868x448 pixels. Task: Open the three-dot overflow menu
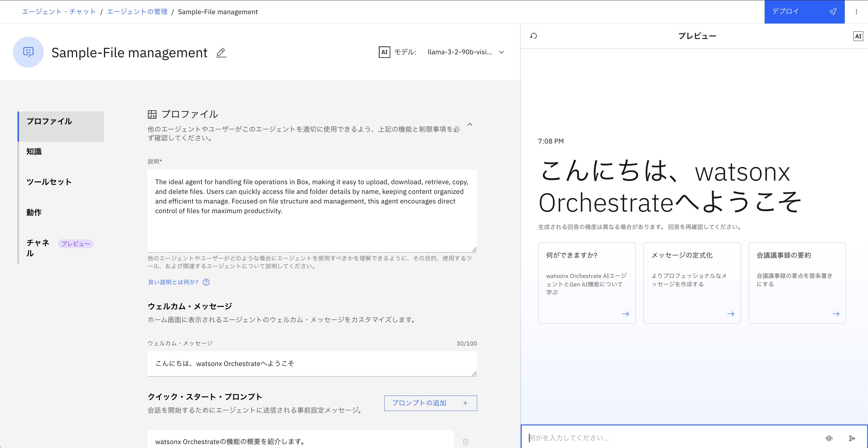[x=856, y=12]
